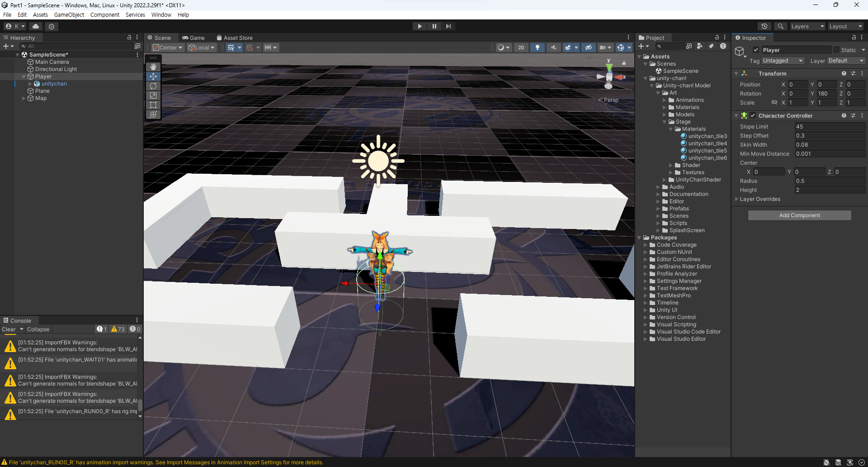
Task: Select the Rect tool
Action: (x=153, y=105)
